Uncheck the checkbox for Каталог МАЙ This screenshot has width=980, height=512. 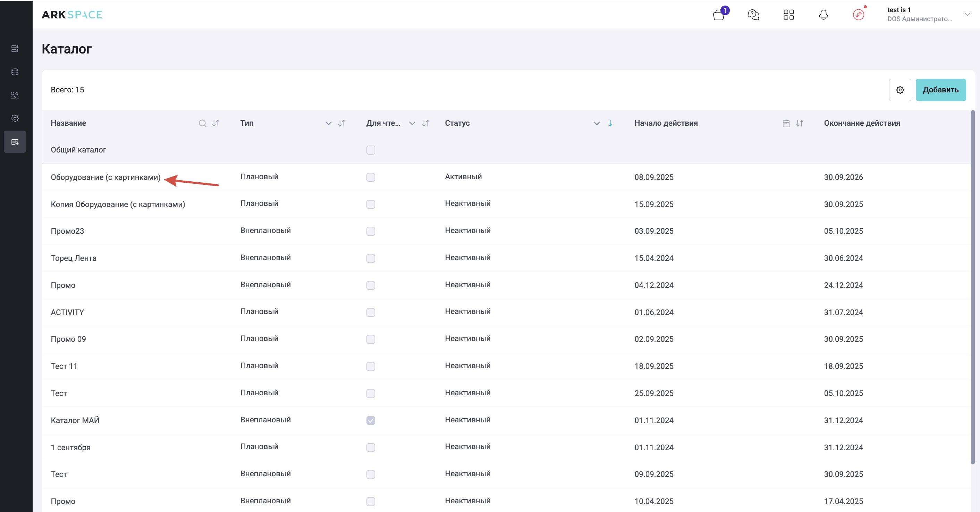[371, 420]
